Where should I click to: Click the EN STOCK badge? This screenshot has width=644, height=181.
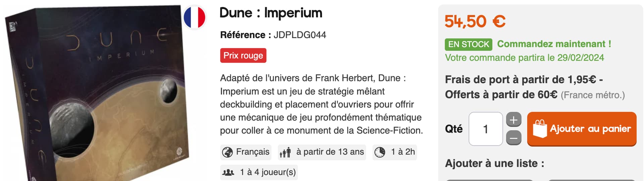(x=468, y=44)
